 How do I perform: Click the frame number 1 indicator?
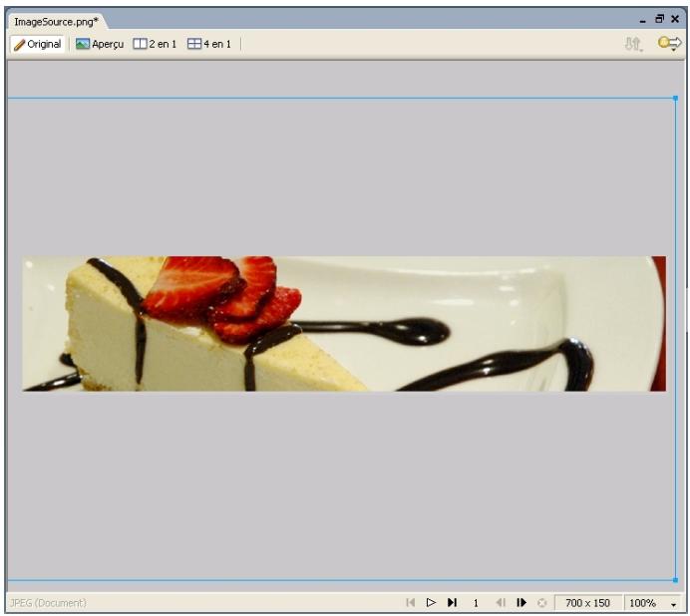coord(476,603)
